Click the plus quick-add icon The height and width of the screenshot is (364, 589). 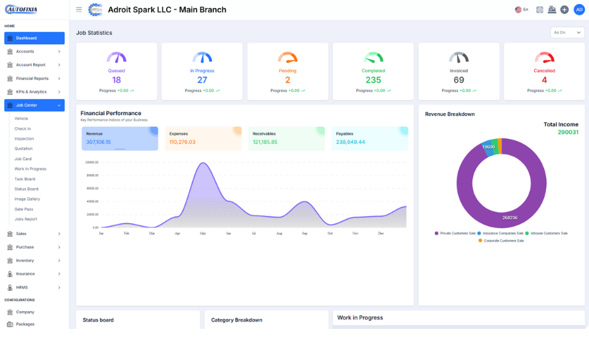pos(565,10)
